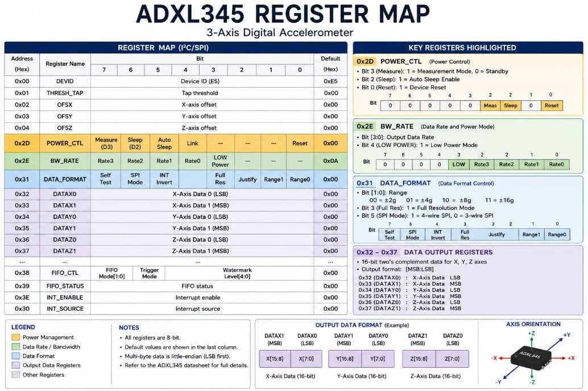Select the INT_ENABLE register name
This screenshot has height=391, width=588.
click(x=65, y=297)
